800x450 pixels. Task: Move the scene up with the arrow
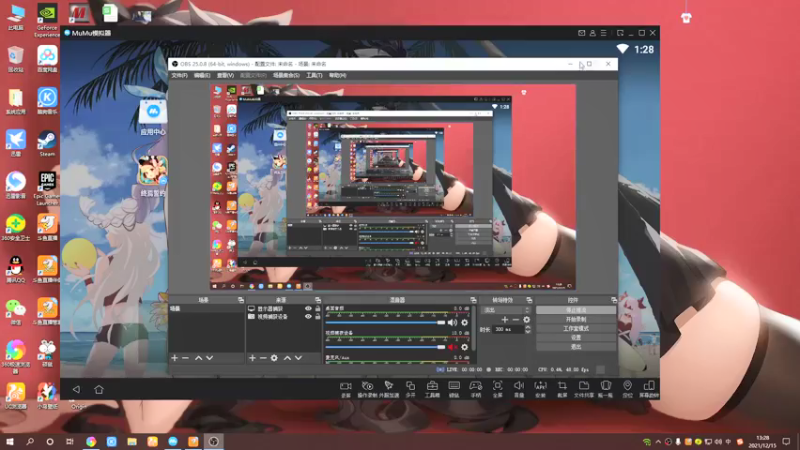198,358
